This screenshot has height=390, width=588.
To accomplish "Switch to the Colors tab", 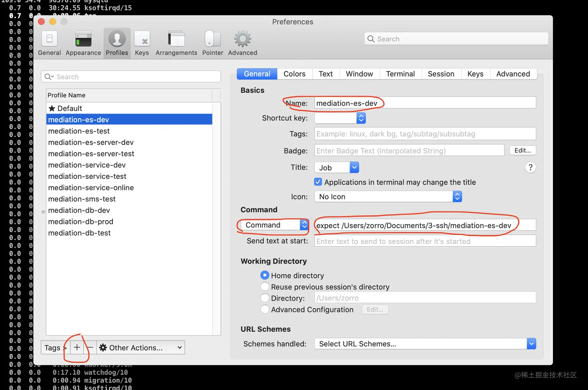I will point(295,74).
